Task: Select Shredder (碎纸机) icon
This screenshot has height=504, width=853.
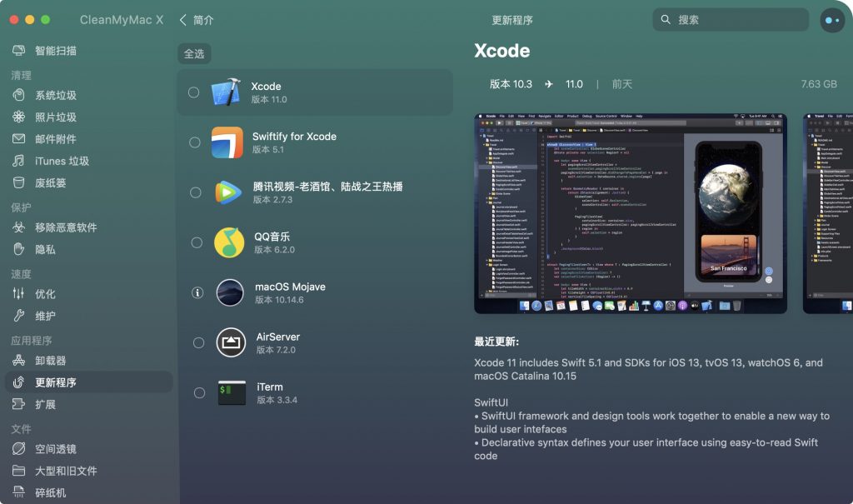Action: [18, 492]
